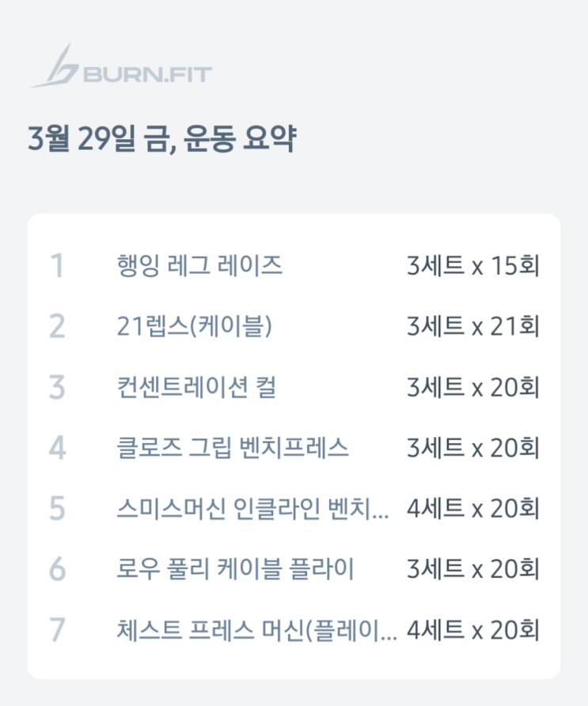
Task: Click the 3세트 x 15회 set count
Action: [472, 266]
